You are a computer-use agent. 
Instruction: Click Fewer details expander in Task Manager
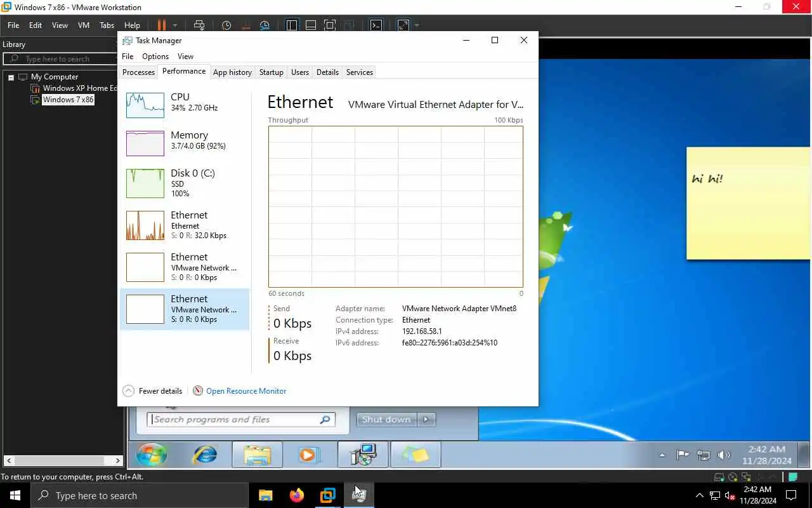[152, 391]
